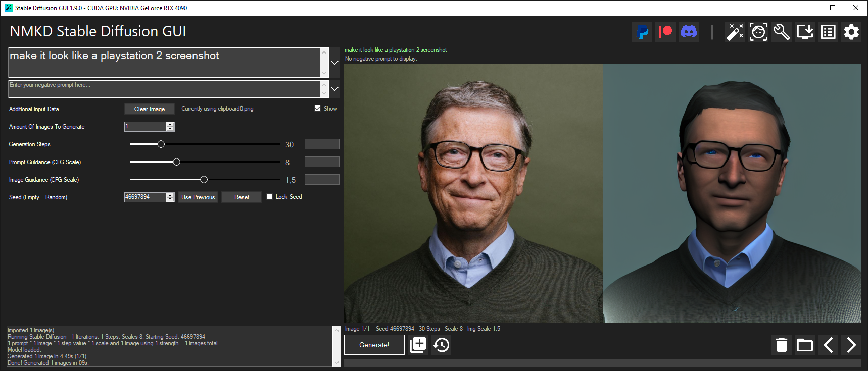Enable the Lock Seed checkbox
The height and width of the screenshot is (371, 868).
point(270,197)
